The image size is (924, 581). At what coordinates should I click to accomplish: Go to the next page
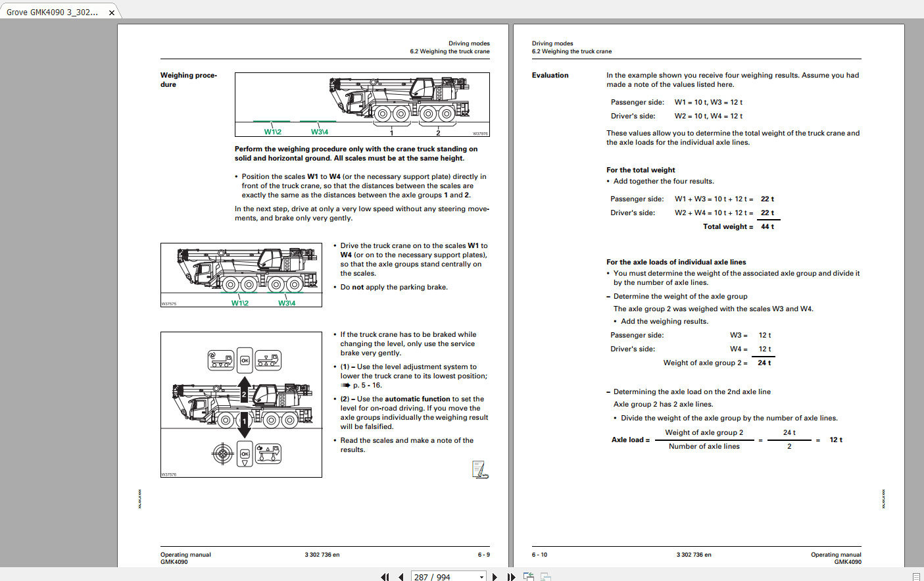(x=495, y=577)
